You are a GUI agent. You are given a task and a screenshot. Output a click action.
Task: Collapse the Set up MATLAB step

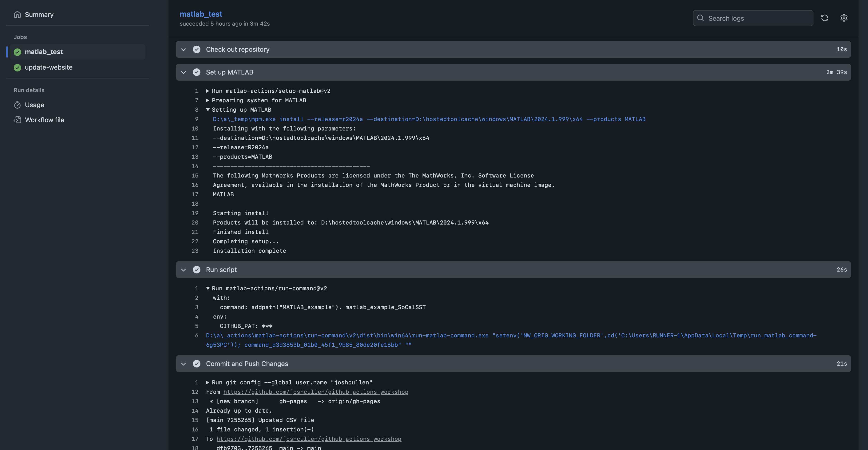pyautogui.click(x=183, y=72)
